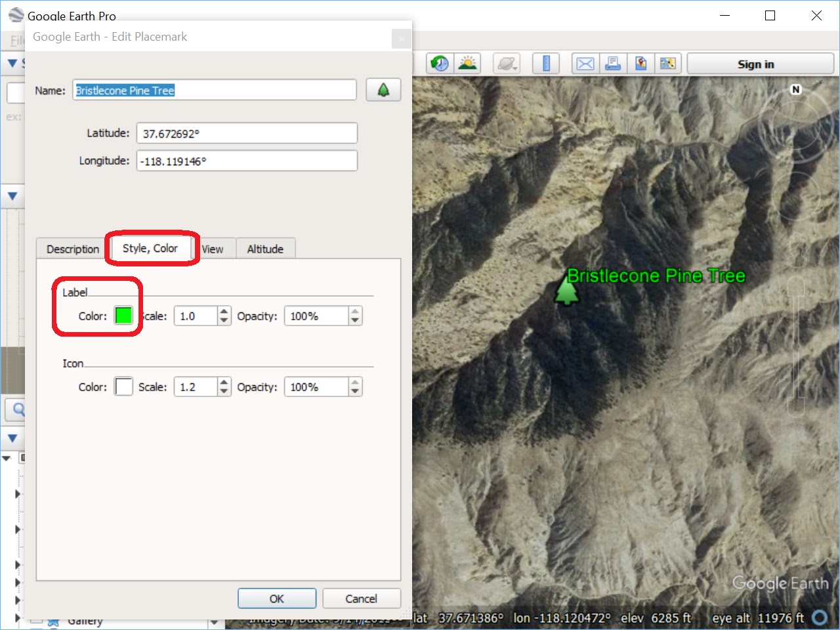
Task: Toggle sunlight across the landscape
Action: click(468, 64)
